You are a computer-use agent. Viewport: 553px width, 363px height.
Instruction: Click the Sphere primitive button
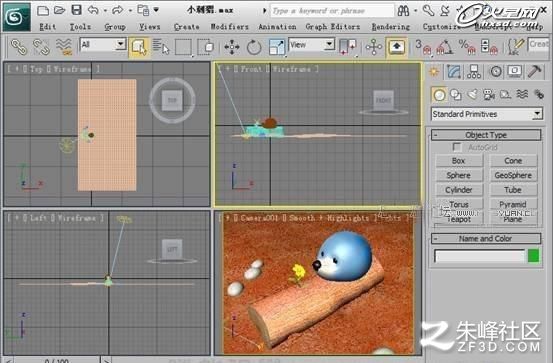click(459, 175)
